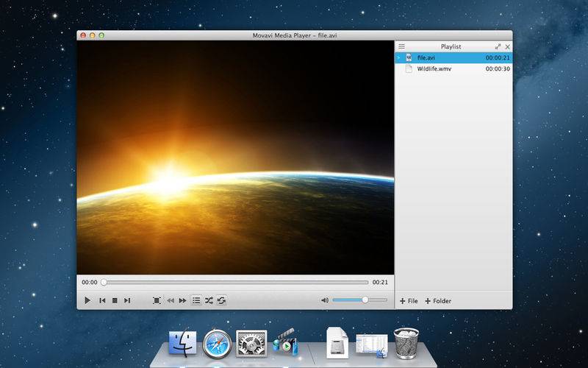
Task: Skip to the next track
Action: [127, 300]
